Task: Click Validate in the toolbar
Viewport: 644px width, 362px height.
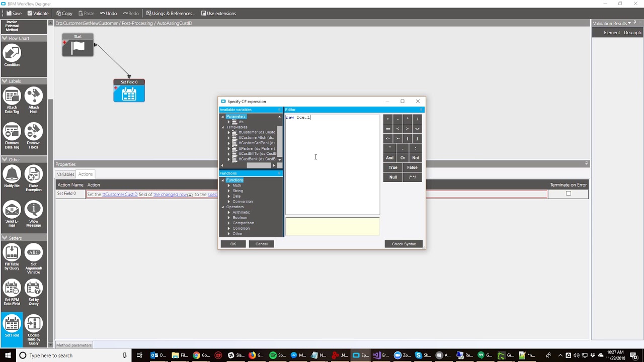Action: [38, 14]
